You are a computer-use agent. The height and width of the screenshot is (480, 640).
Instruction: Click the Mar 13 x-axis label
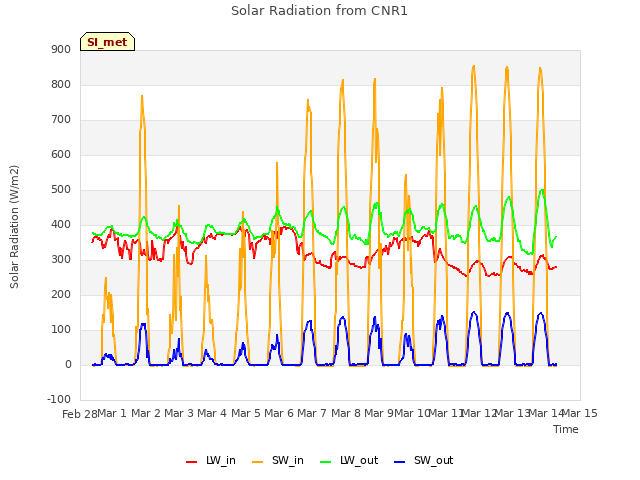click(x=512, y=413)
